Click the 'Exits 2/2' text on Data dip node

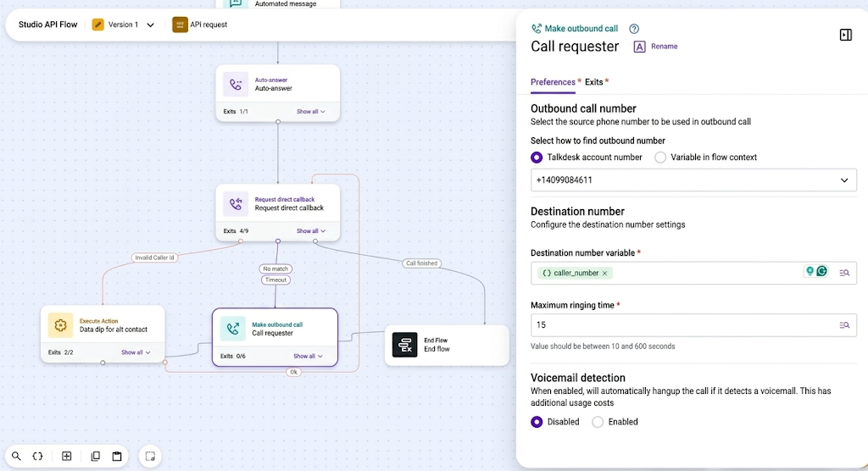[x=60, y=352]
